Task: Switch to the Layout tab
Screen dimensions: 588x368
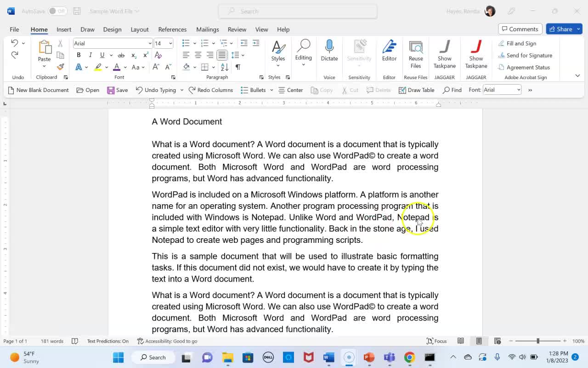Action: (x=140, y=29)
